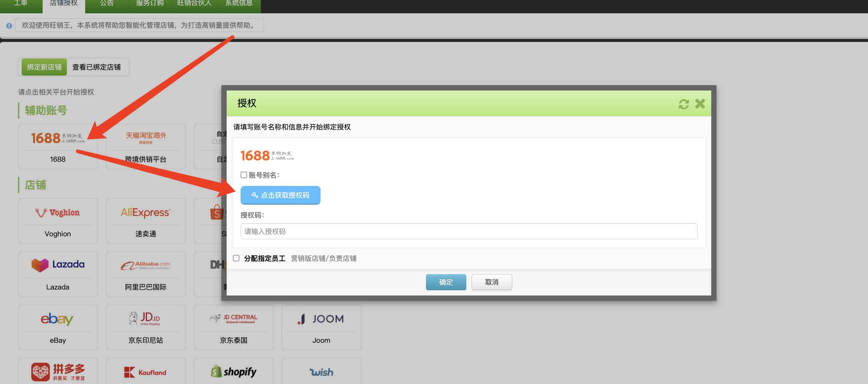This screenshot has height=384, width=868.
Task: Click the 请点击相关平台开始授权 hint text
Action: point(56,92)
